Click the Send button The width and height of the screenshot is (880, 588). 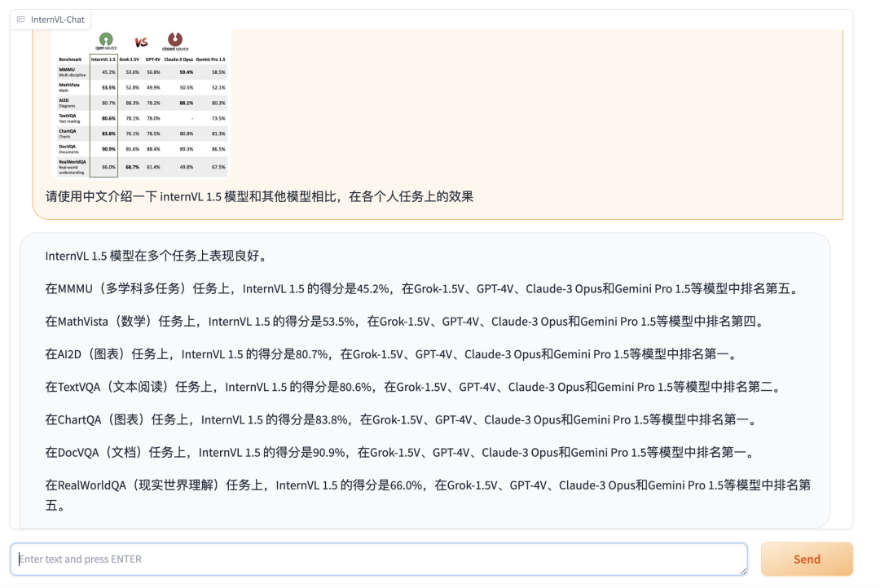[807, 559]
